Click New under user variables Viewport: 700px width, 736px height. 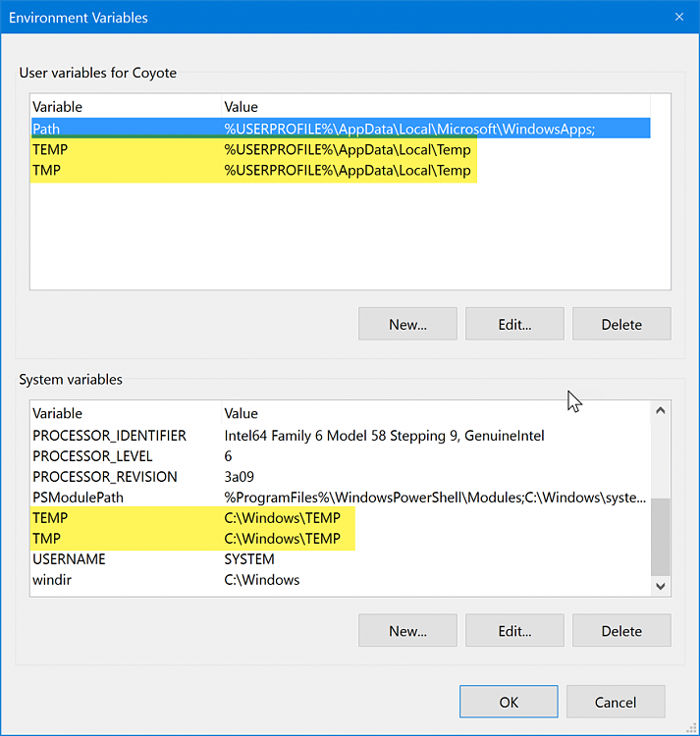coord(407,324)
